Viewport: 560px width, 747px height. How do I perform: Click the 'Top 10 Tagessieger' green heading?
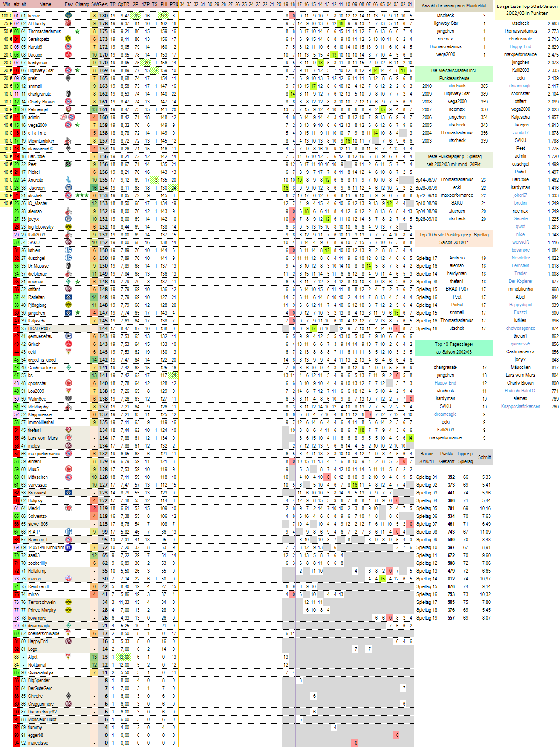point(454,348)
